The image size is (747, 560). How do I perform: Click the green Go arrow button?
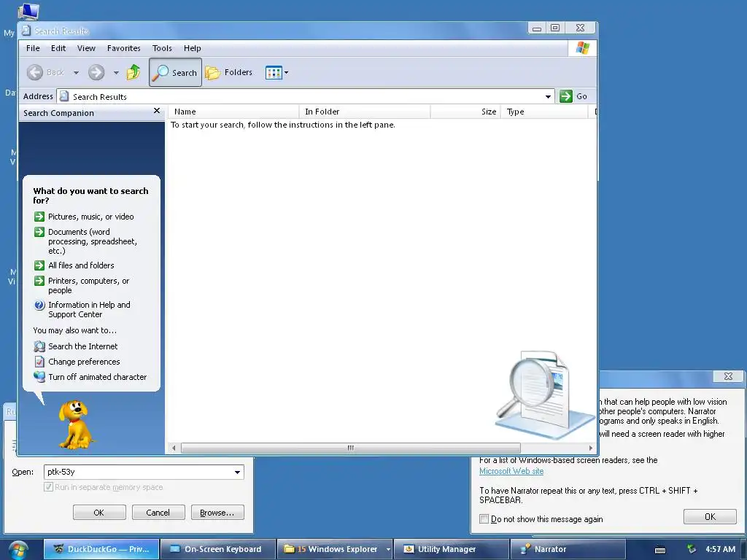click(x=566, y=96)
